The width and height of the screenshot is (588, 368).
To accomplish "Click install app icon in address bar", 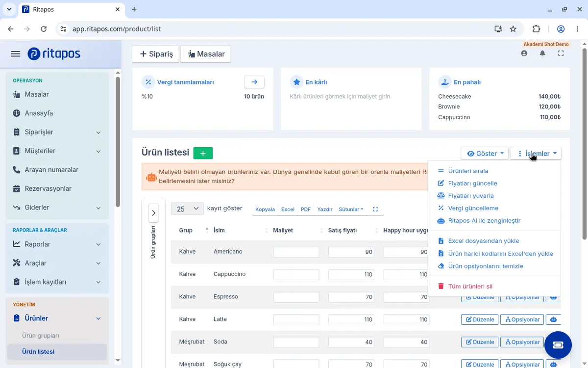I will click(x=498, y=29).
